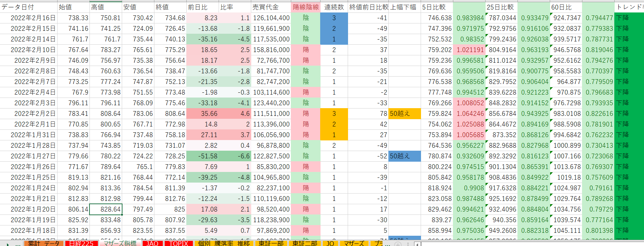Click the selected cell containing 828.64
The height and width of the screenshot is (246, 644).
(106, 209)
